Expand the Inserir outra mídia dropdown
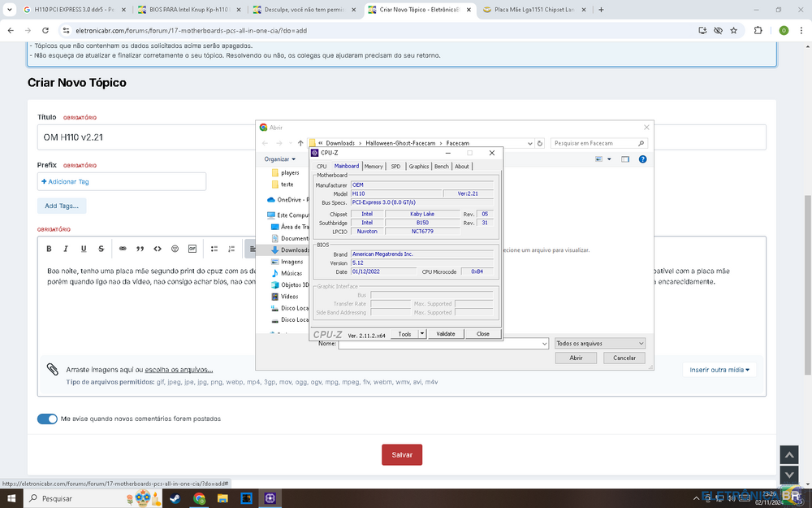Image resolution: width=812 pixels, height=508 pixels. tap(719, 370)
